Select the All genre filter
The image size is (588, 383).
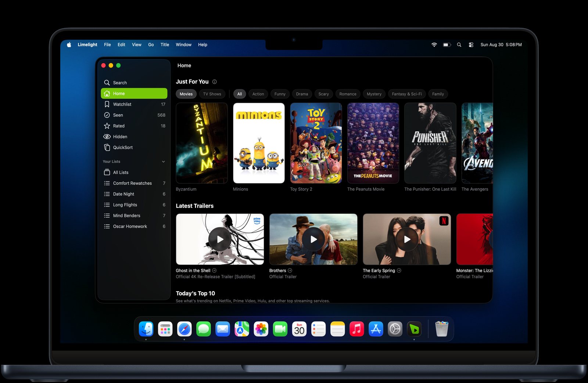pyautogui.click(x=240, y=94)
